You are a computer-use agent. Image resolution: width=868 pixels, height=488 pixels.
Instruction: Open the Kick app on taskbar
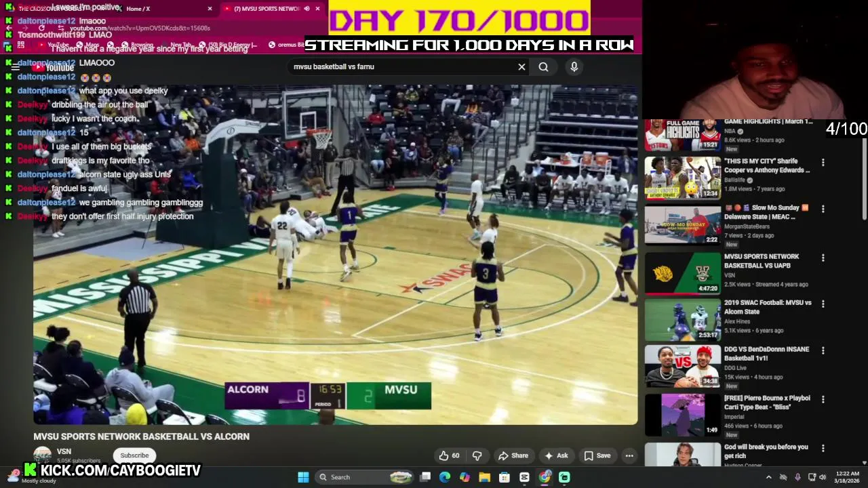(x=564, y=477)
